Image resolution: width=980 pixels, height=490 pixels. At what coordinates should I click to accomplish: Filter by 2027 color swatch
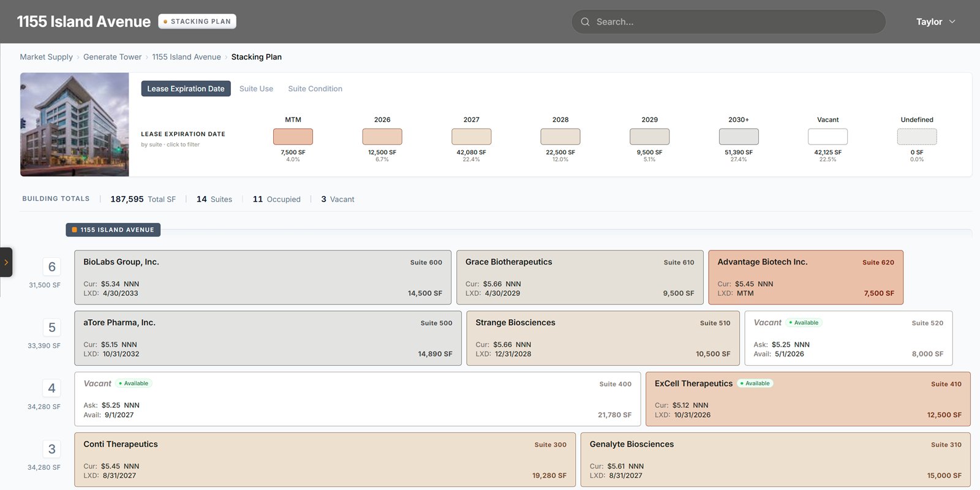472,137
